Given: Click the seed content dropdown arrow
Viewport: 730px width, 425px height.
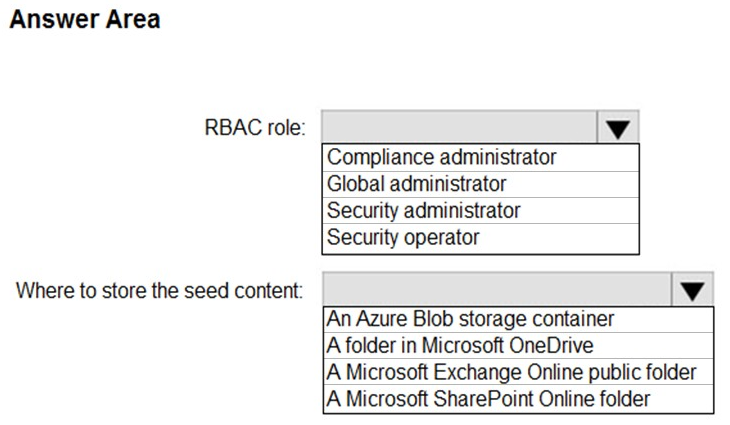Looking at the screenshot, I should 694,291.
